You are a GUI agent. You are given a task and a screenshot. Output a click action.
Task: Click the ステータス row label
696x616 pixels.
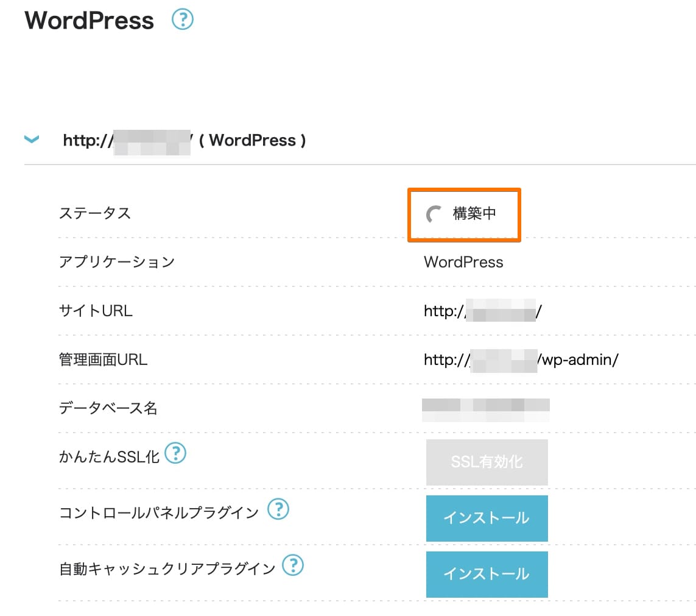click(95, 213)
